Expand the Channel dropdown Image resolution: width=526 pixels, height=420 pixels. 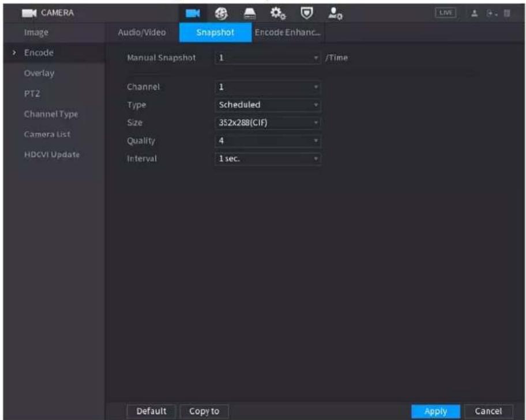tap(268, 87)
